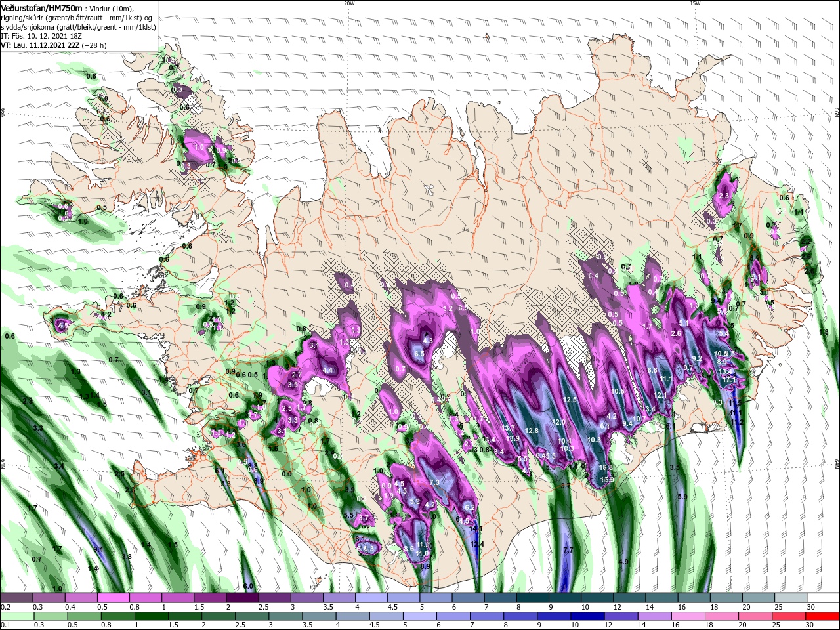The height and width of the screenshot is (630, 840).
Task: Click the 9.2 precipitation value in the east
Action: click(x=697, y=358)
